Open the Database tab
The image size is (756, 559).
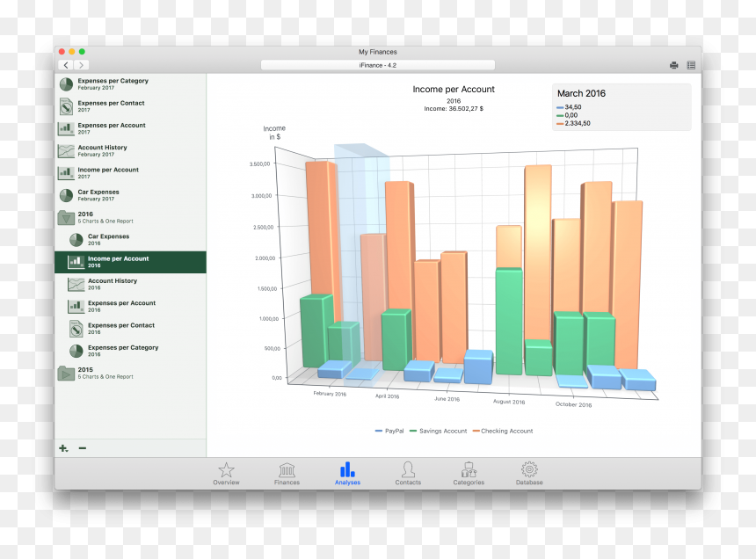529,474
